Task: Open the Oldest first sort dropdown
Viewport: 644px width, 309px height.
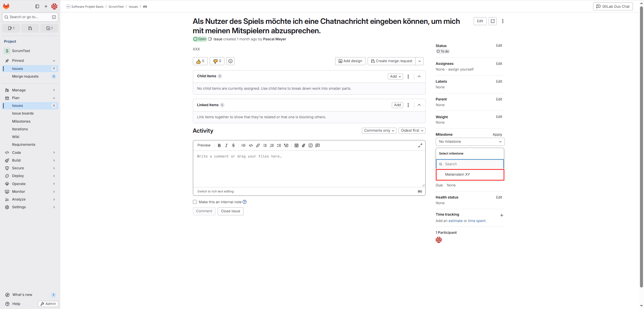Action: coord(412,131)
